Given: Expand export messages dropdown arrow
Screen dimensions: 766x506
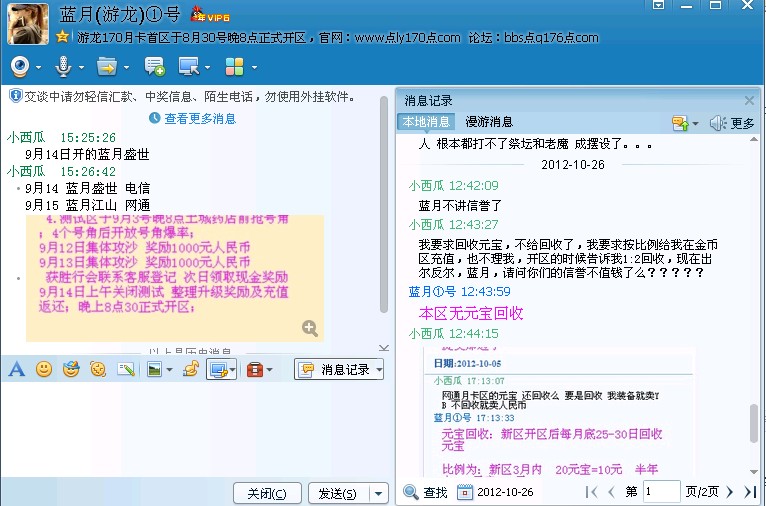Looking at the screenshot, I should coord(695,123).
